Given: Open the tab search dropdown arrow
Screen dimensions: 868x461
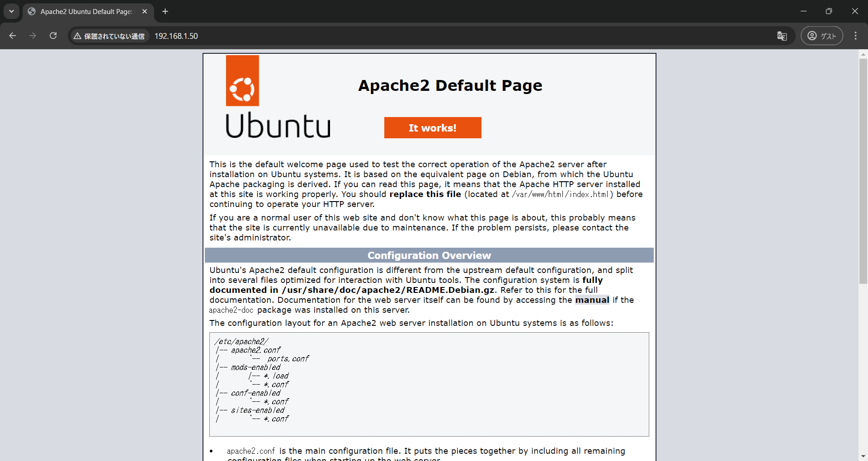Looking at the screenshot, I should 11,11.
